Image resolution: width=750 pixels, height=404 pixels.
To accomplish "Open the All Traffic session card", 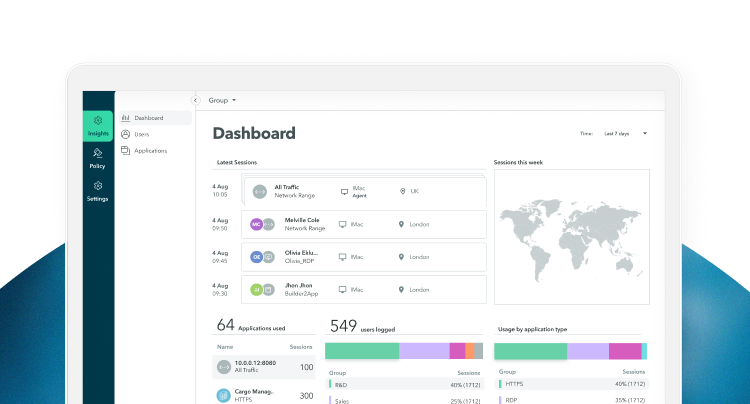I will click(365, 191).
